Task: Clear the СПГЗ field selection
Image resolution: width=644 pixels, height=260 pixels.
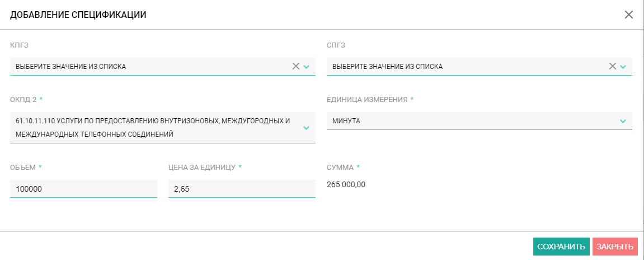Action: tap(612, 66)
